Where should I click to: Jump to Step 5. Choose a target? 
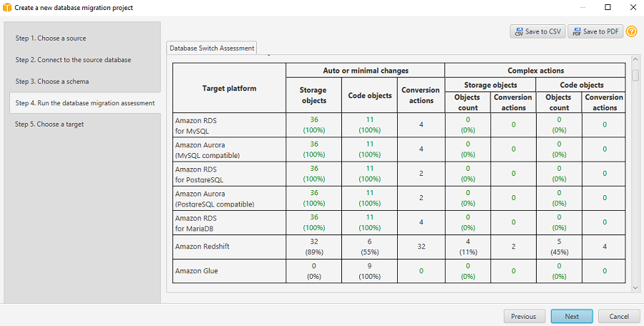[49, 124]
